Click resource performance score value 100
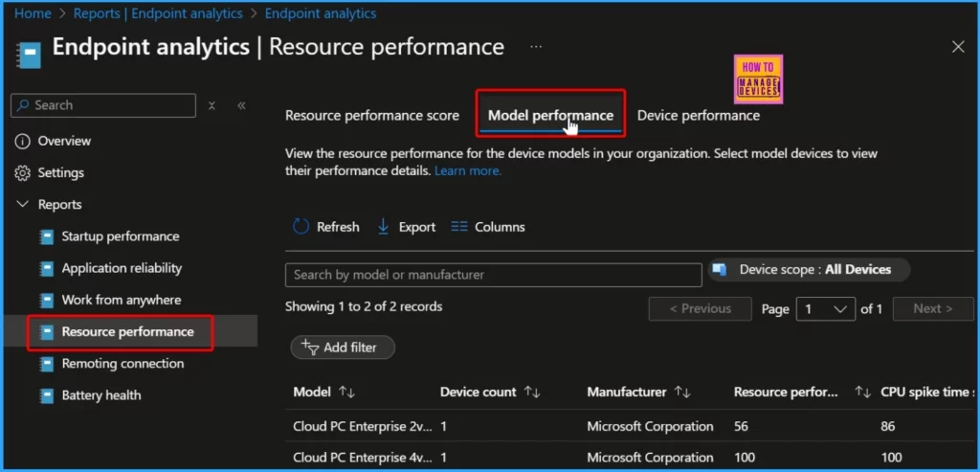The height and width of the screenshot is (472, 980). click(x=745, y=459)
